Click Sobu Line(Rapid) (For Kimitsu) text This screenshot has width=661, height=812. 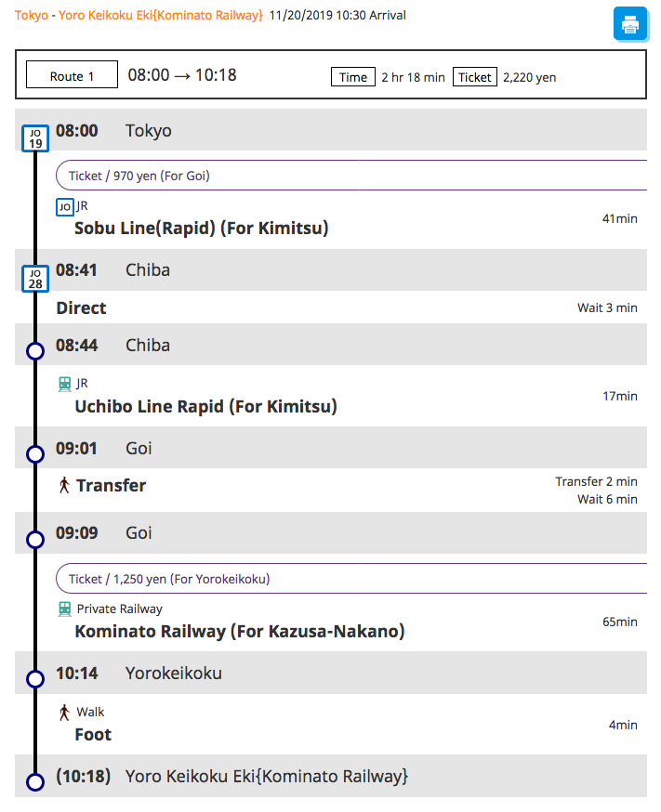(201, 228)
